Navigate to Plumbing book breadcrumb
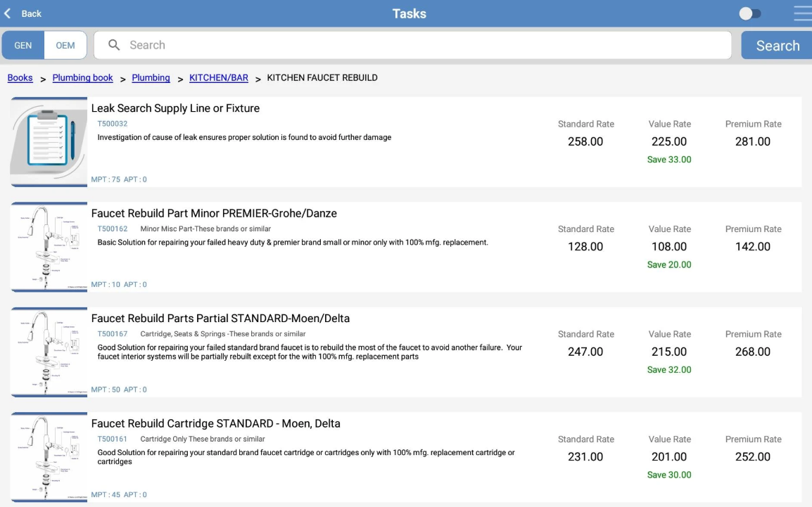Viewport: 812px width, 507px height. tap(82, 77)
